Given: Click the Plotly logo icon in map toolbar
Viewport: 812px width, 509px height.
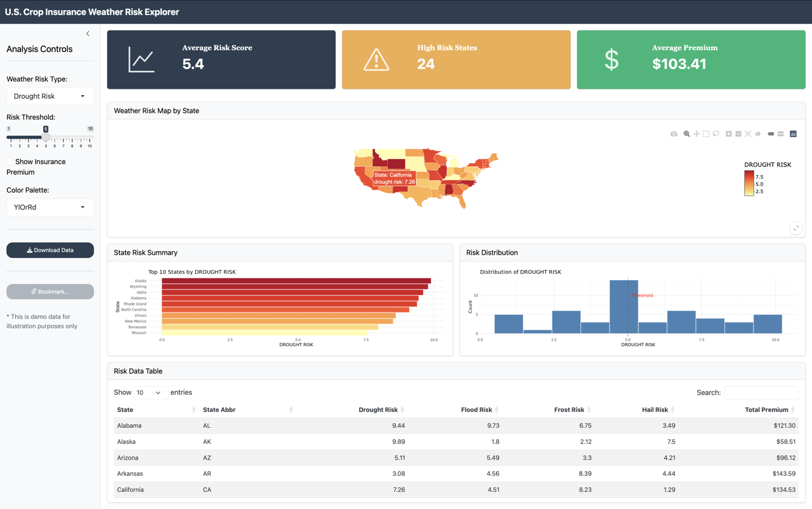Looking at the screenshot, I should 793,134.
